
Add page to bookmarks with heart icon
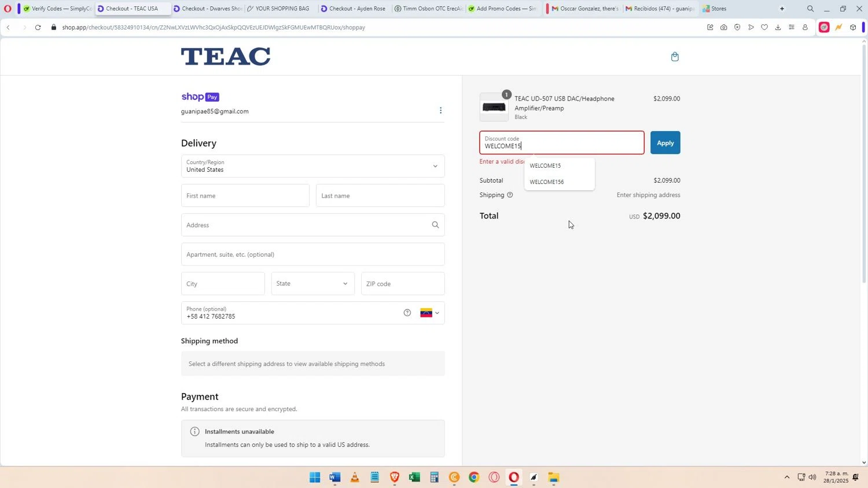[x=764, y=27]
